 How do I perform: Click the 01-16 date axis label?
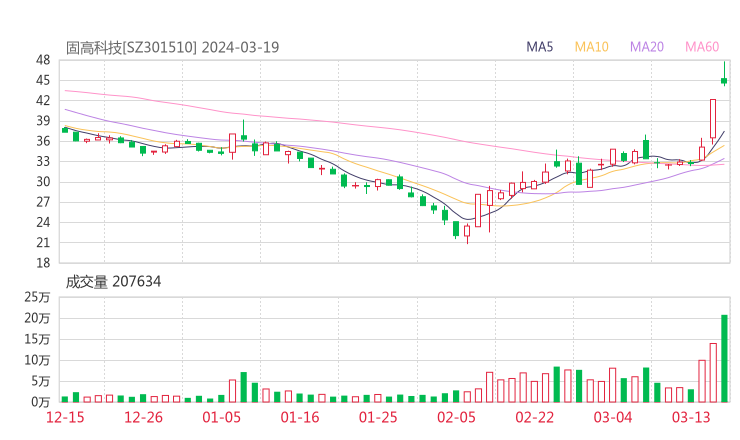(300, 417)
